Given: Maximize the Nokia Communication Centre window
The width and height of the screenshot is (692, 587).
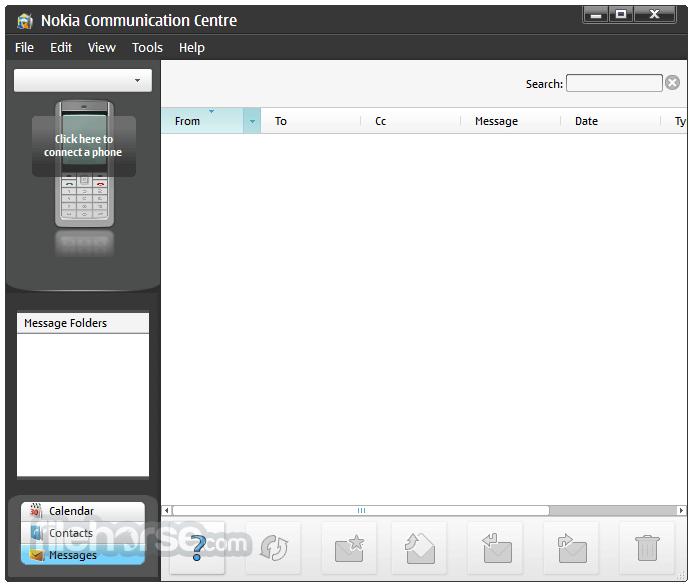Looking at the screenshot, I should [x=621, y=15].
